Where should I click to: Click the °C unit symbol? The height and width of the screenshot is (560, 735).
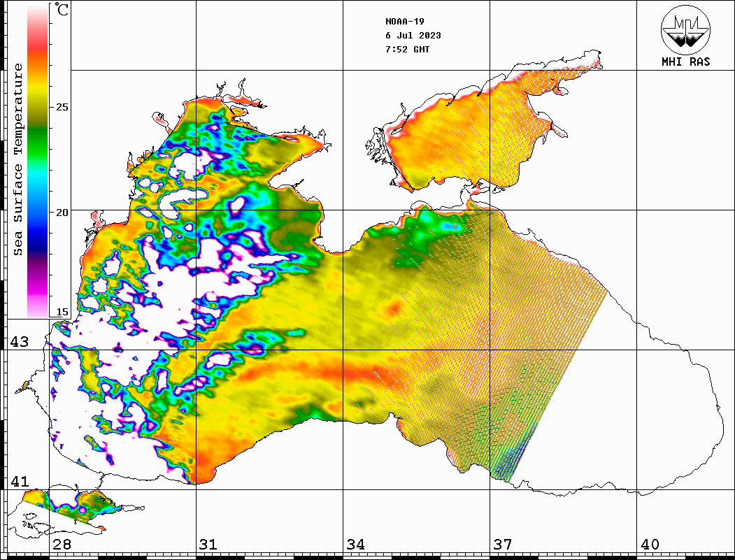coord(62,9)
